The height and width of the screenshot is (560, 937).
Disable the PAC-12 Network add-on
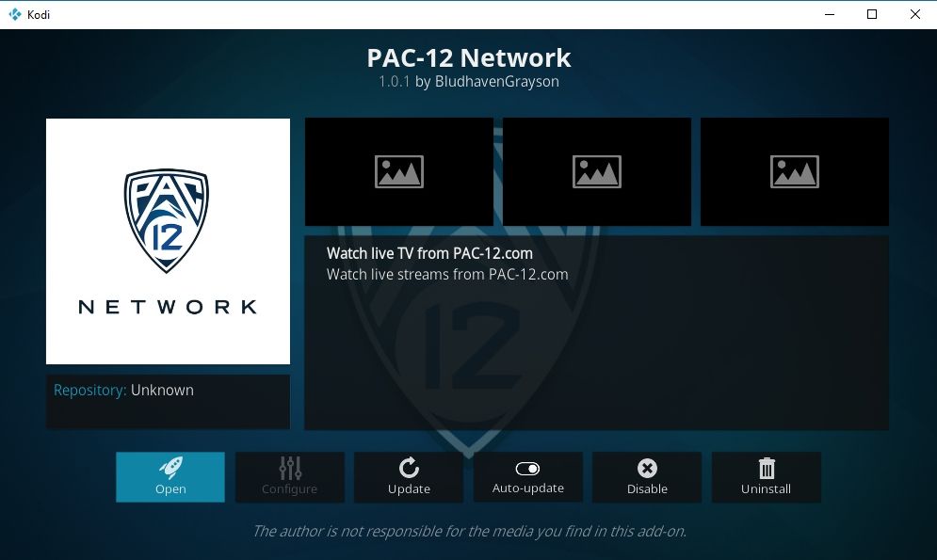647,477
